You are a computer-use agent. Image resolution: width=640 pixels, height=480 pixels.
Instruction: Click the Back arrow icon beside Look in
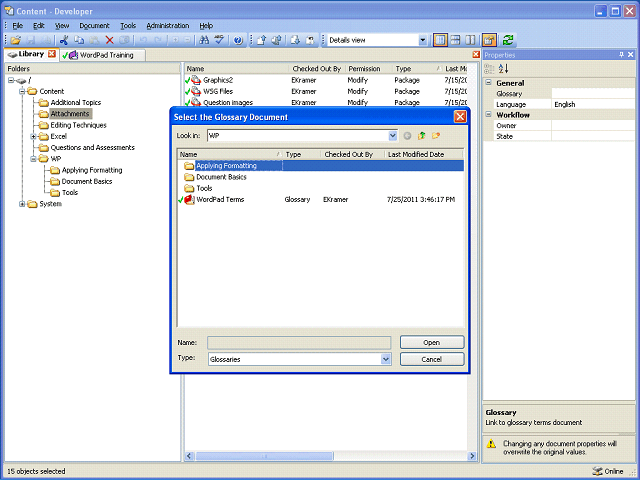point(407,136)
